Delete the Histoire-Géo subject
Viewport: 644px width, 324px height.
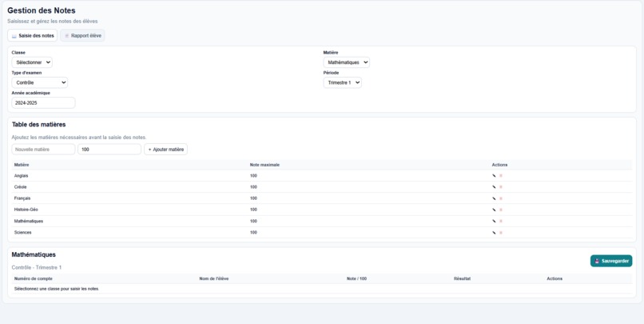click(501, 210)
